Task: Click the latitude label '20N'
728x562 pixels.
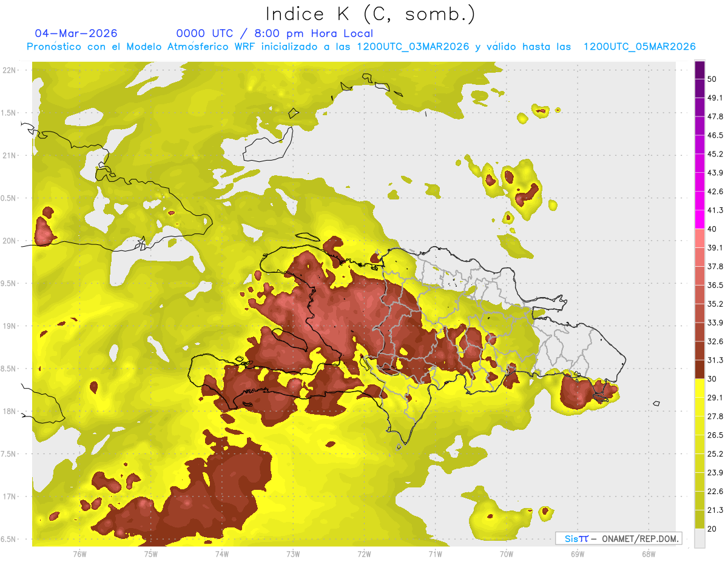Action: click(10, 241)
